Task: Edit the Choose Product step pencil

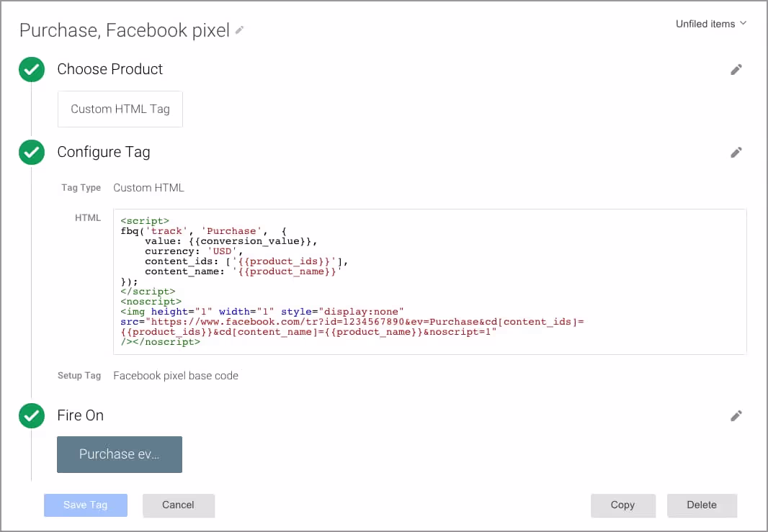Action: coord(736,70)
